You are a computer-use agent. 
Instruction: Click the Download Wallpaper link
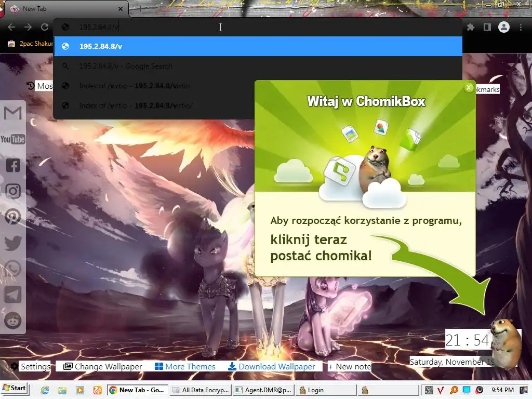point(272,366)
